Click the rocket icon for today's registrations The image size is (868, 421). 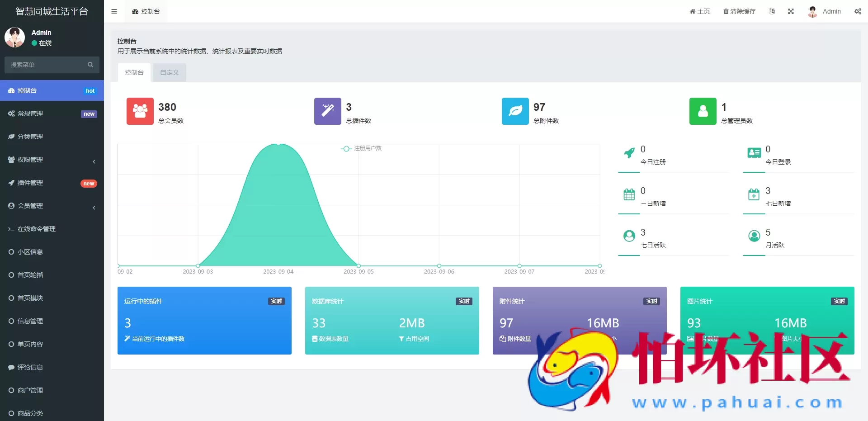pyautogui.click(x=629, y=153)
